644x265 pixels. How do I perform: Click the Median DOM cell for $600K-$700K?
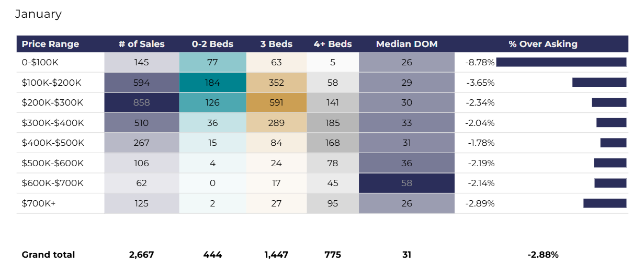[x=406, y=183]
